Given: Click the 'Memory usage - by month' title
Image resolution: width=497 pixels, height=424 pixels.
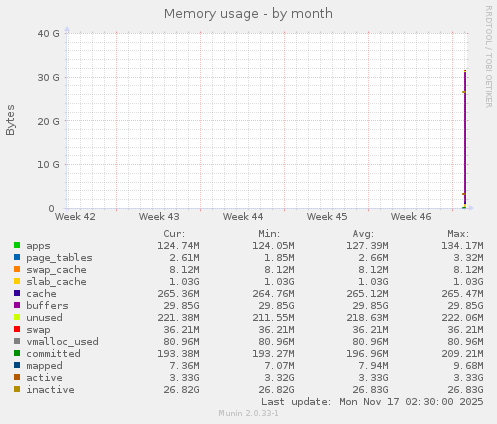Looking at the screenshot, I should 248,14.
